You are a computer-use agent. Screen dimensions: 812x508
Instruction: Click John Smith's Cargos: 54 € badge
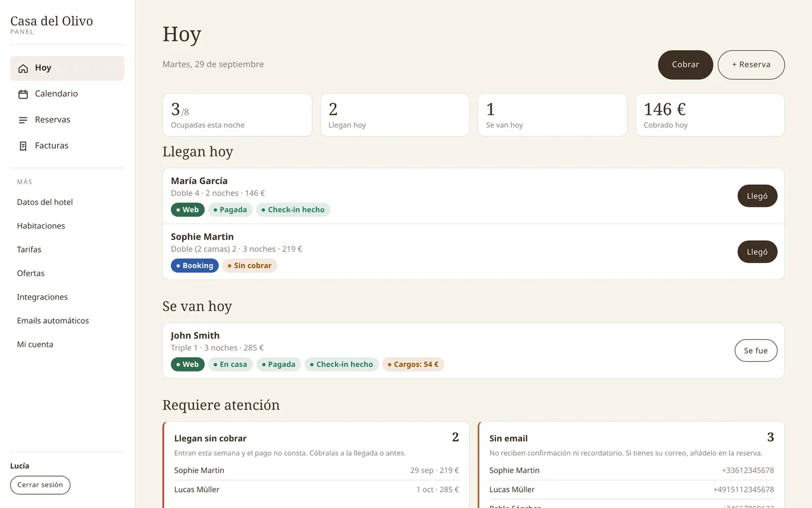tap(413, 364)
